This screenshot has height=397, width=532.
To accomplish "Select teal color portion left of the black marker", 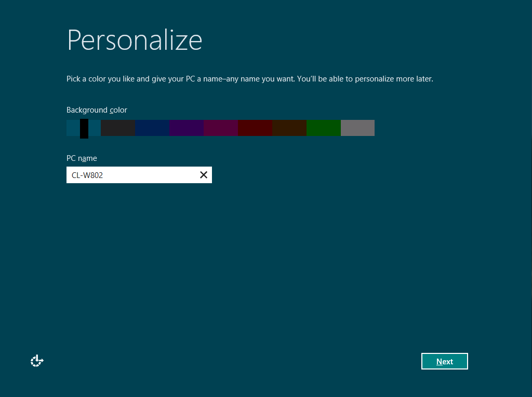I will [x=73, y=128].
